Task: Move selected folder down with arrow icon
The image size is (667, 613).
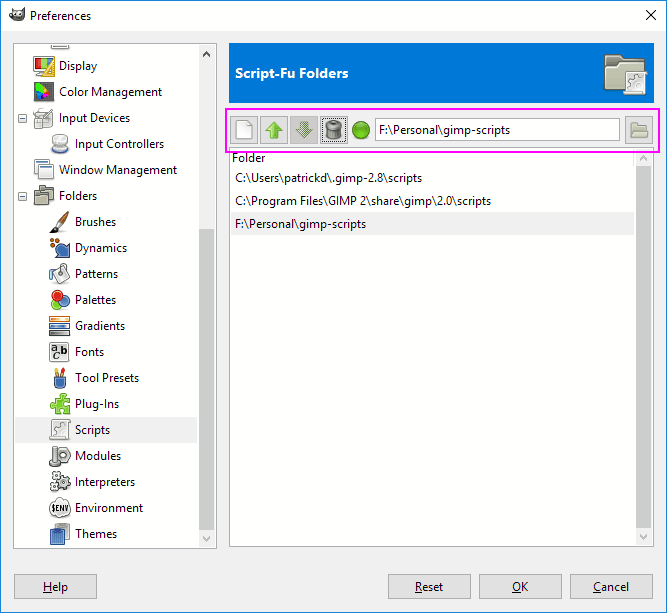Action: point(304,130)
